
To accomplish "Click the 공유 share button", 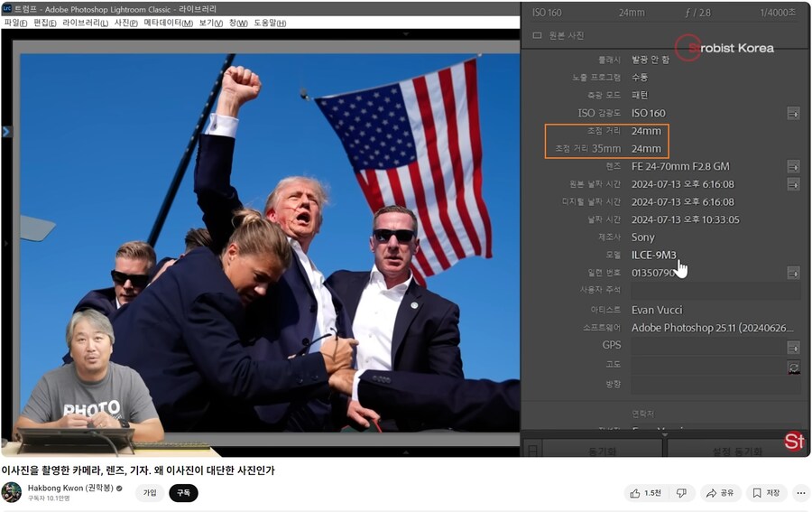I will pos(721,493).
